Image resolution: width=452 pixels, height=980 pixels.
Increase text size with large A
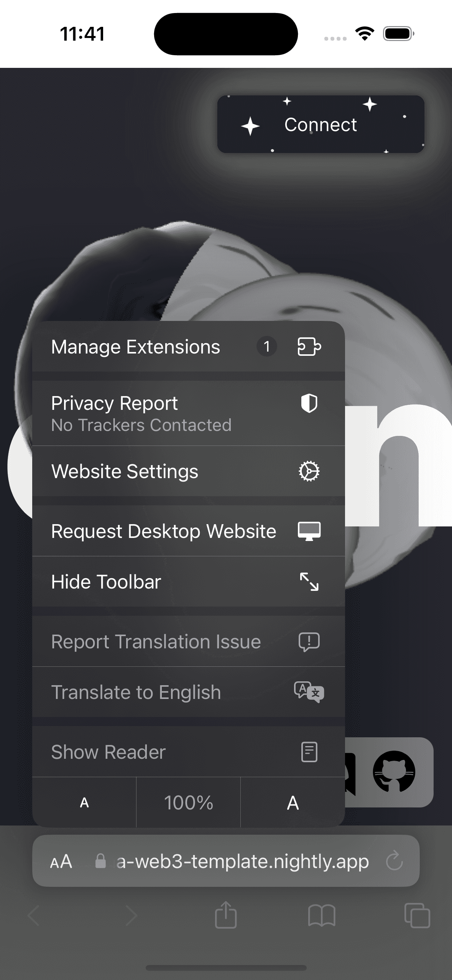coord(293,802)
